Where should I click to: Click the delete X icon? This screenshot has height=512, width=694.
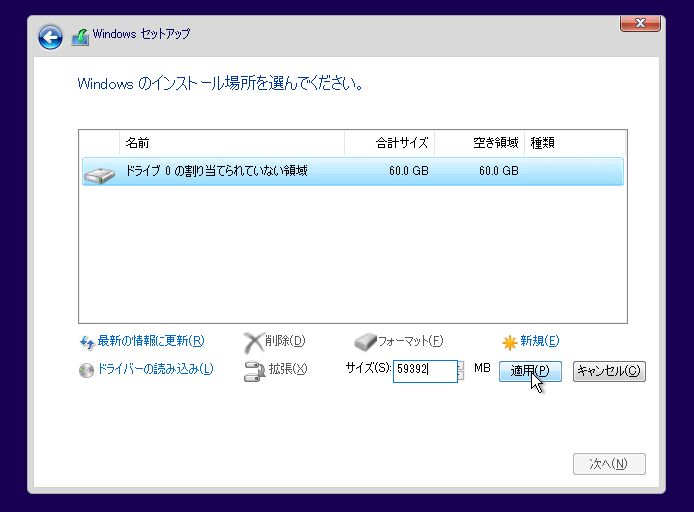coord(254,343)
